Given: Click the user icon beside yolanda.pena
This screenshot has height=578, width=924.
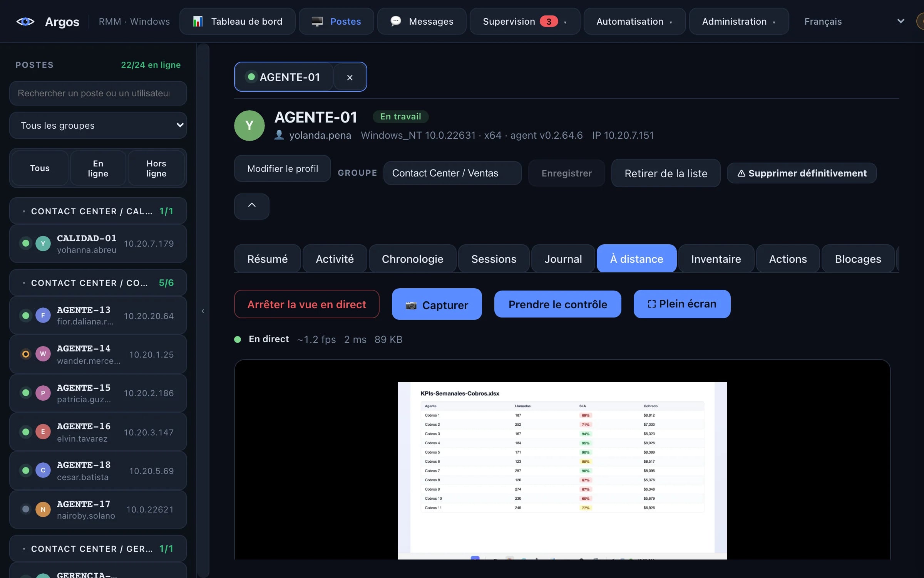Looking at the screenshot, I should (279, 135).
